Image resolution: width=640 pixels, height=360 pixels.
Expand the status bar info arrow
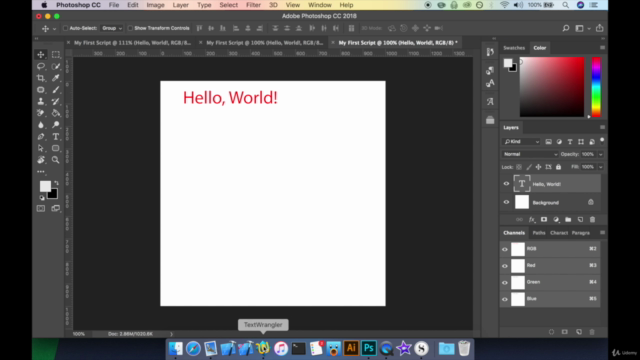pyautogui.click(x=171, y=334)
